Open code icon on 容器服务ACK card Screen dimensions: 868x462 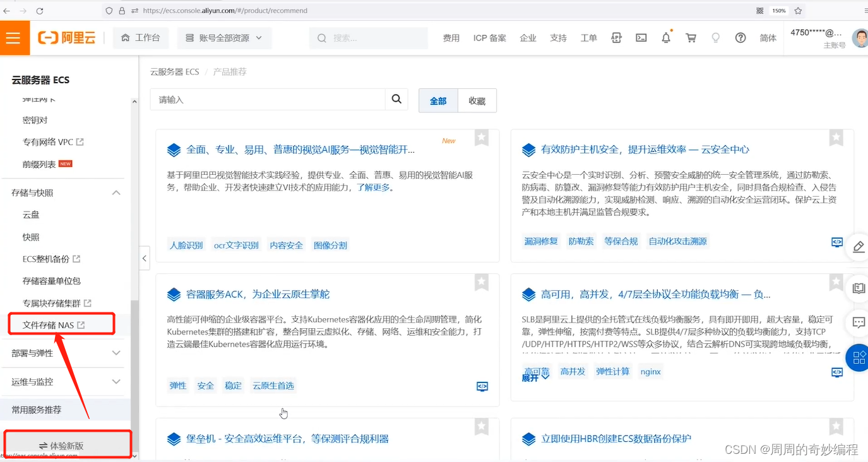[x=482, y=386]
